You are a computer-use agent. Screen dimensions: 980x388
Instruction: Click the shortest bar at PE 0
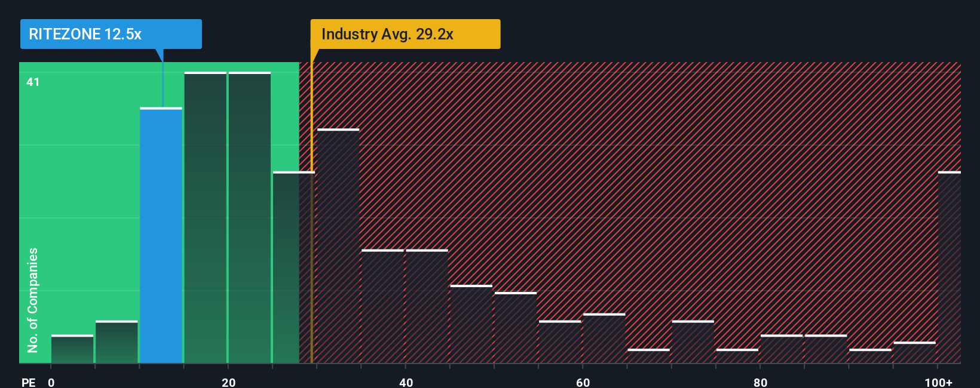(72, 349)
